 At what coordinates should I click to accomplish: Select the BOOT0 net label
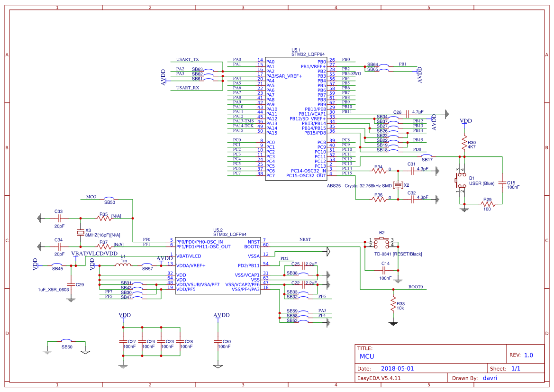point(415,287)
